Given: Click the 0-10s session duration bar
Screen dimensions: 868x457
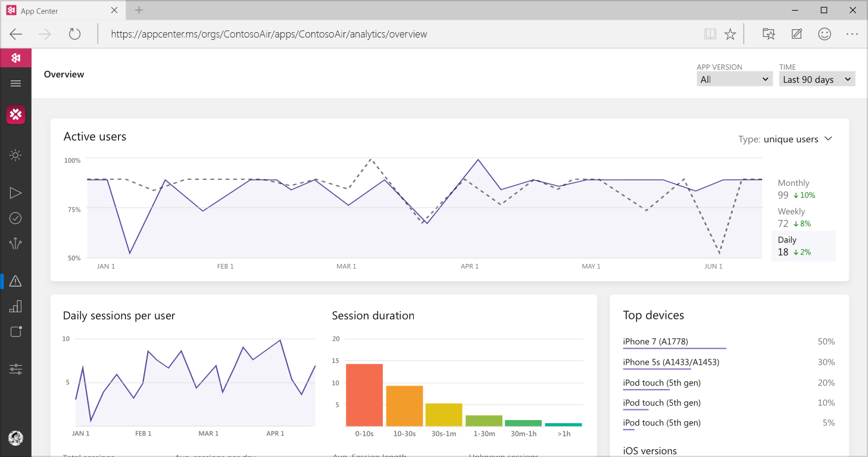Looking at the screenshot, I should (x=364, y=395).
